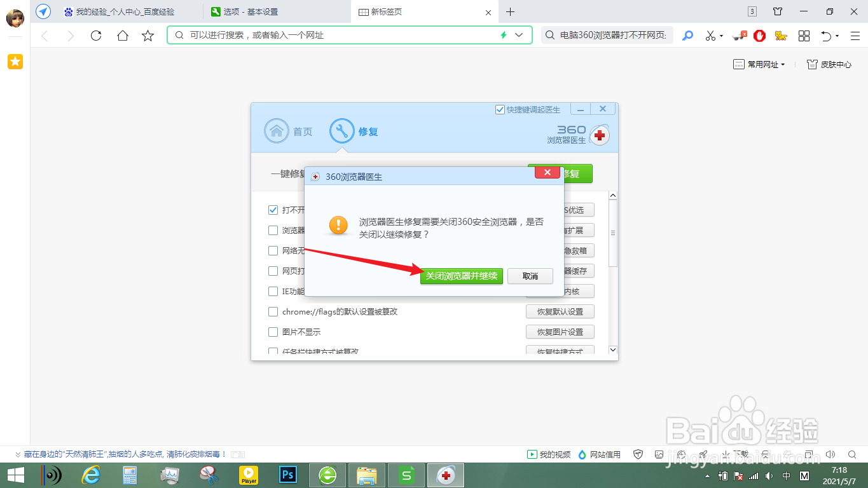Click the 藏在身边的天然清肺王 news headline
Image resolution: width=868 pixels, height=488 pixels.
coord(125,454)
